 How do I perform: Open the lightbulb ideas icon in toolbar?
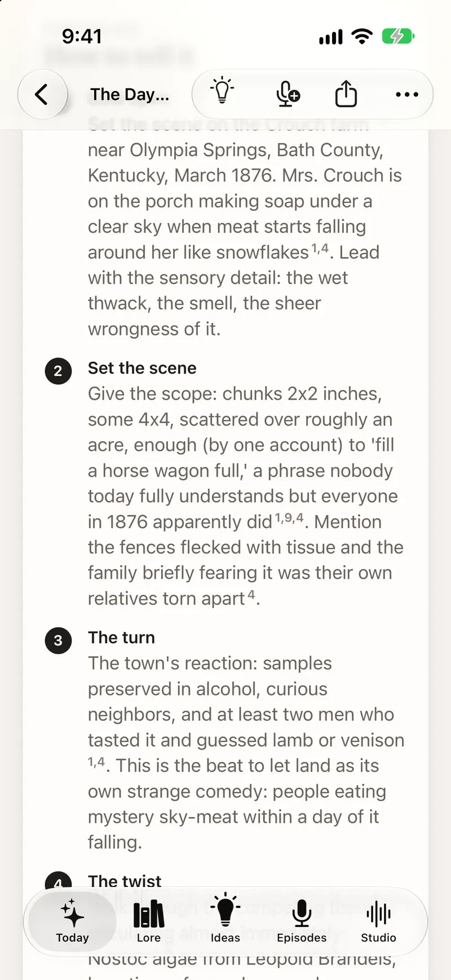click(x=222, y=91)
